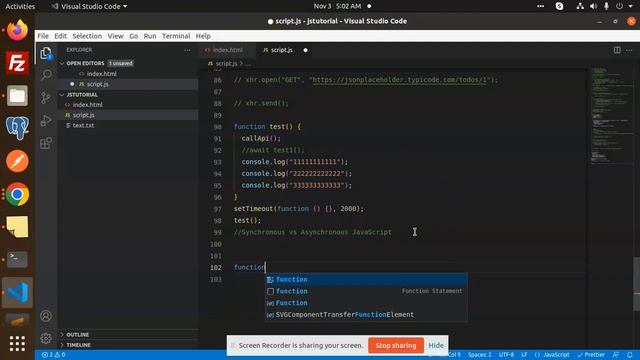Open the Edit menu

(x=60, y=36)
